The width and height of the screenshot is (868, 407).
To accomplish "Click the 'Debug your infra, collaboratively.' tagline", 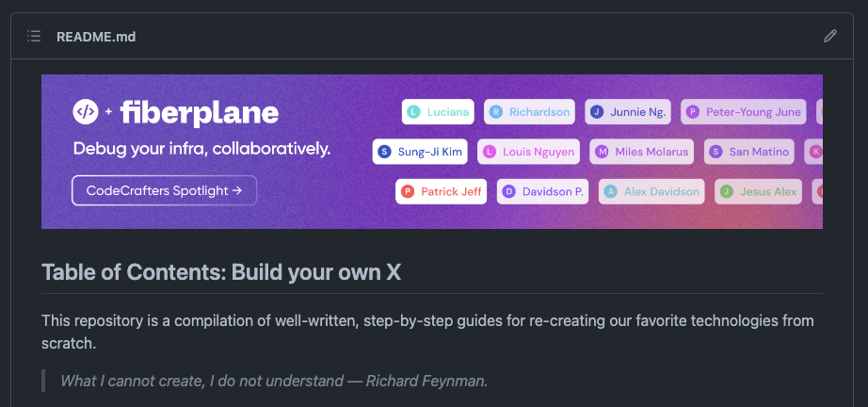I will (202, 149).
